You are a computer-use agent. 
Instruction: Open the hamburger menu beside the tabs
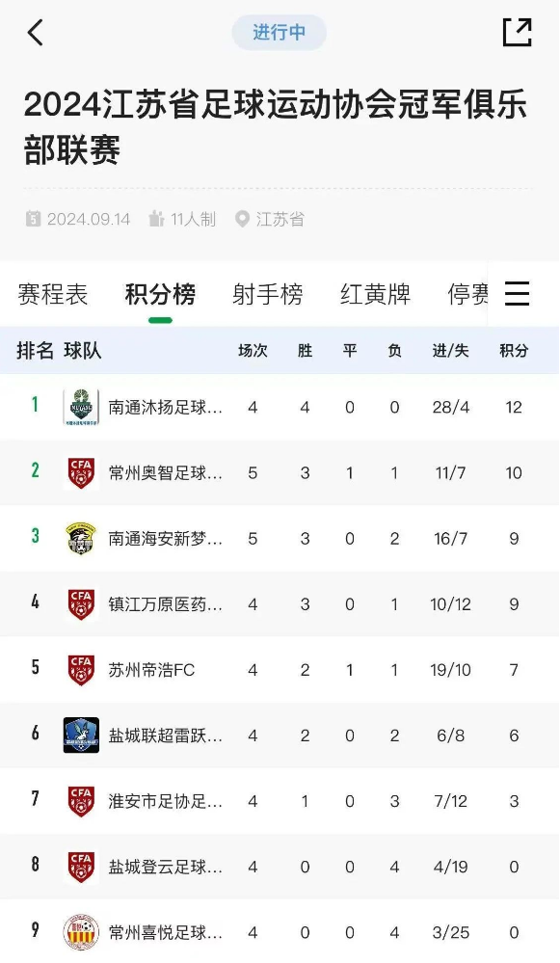[517, 294]
